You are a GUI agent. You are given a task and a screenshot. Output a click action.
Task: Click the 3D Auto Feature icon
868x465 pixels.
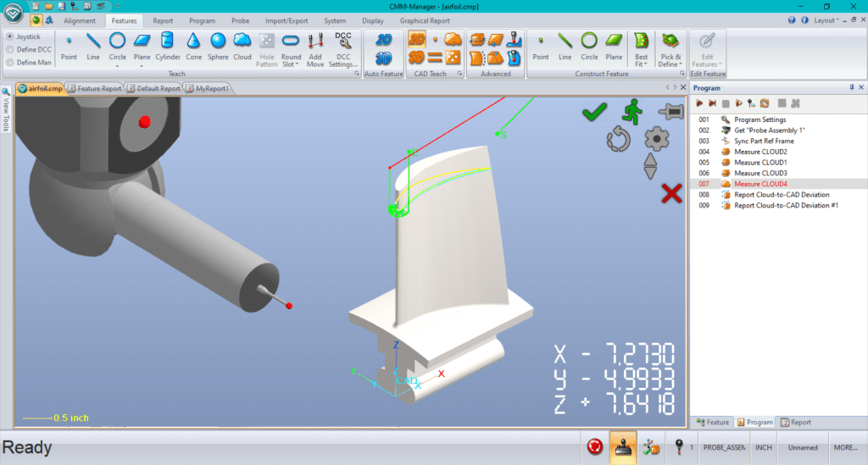[384, 58]
